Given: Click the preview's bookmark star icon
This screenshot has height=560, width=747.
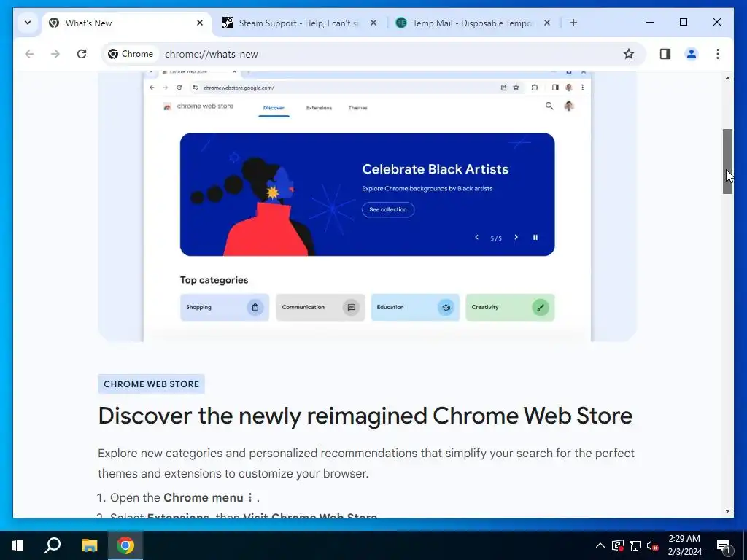Looking at the screenshot, I should [516, 87].
